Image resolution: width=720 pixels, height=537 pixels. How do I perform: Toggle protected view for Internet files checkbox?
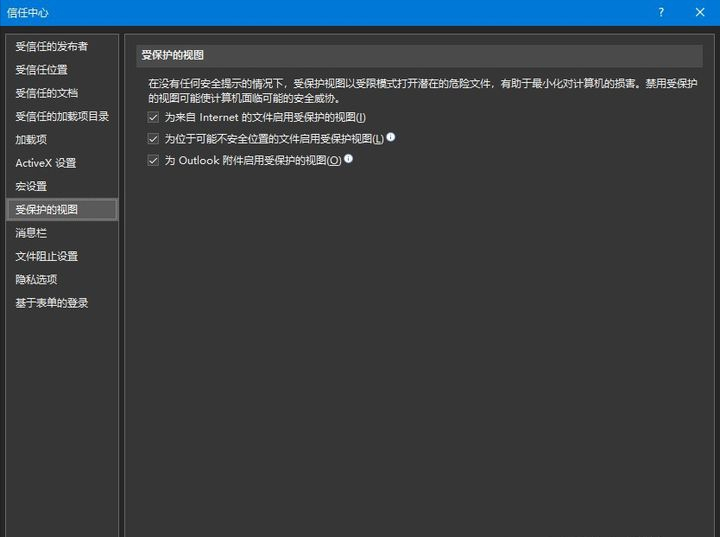click(153, 117)
